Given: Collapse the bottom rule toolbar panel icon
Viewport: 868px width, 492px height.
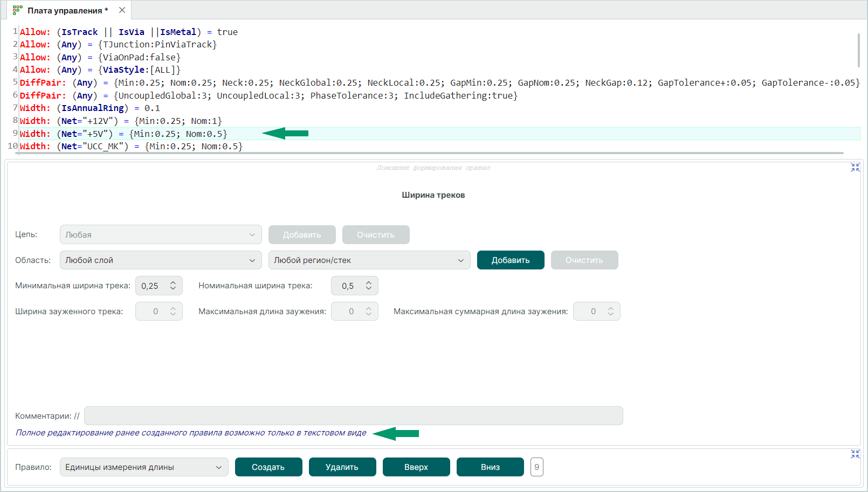Looking at the screenshot, I should pyautogui.click(x=855, y=454).
